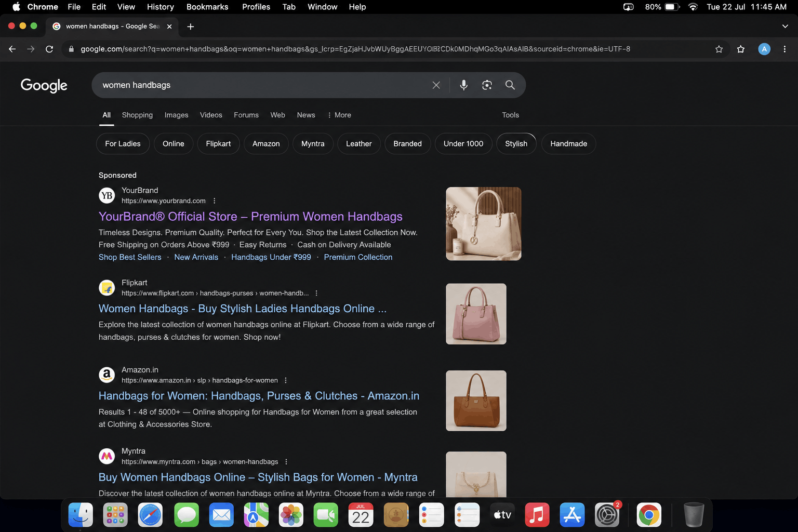Click the YourBrand YB favicon
The image size is (798, 532).
coord(107,195)
